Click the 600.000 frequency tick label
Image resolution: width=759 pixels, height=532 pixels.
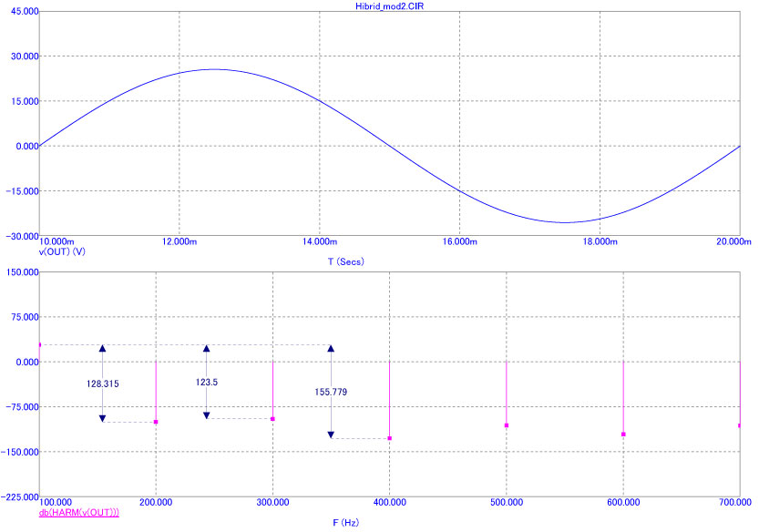pos(623,503)
